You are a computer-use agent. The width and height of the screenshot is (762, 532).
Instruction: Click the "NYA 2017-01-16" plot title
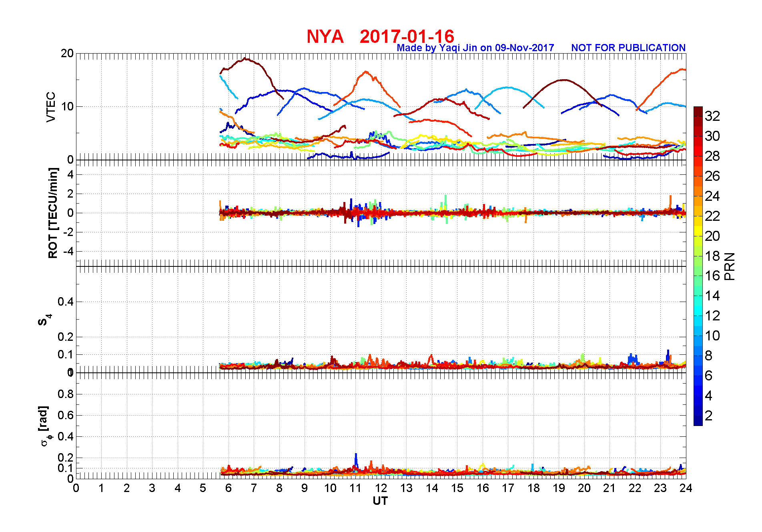coord(380,36)
